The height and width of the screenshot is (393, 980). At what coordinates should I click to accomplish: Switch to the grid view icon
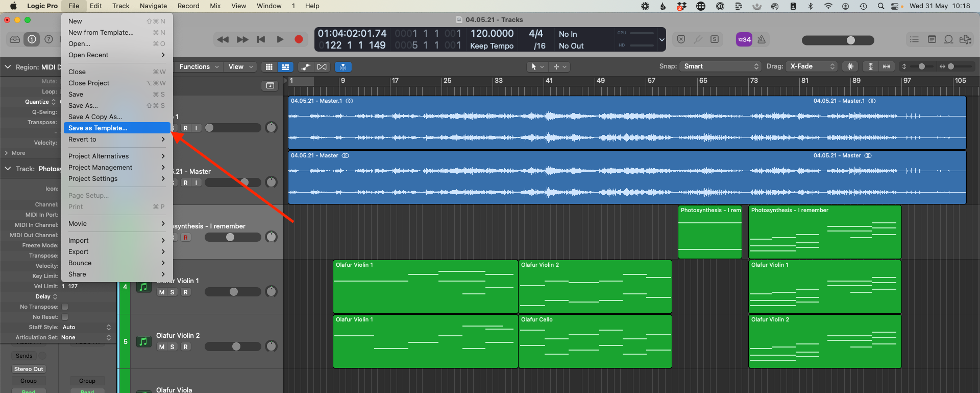(269, 67)
